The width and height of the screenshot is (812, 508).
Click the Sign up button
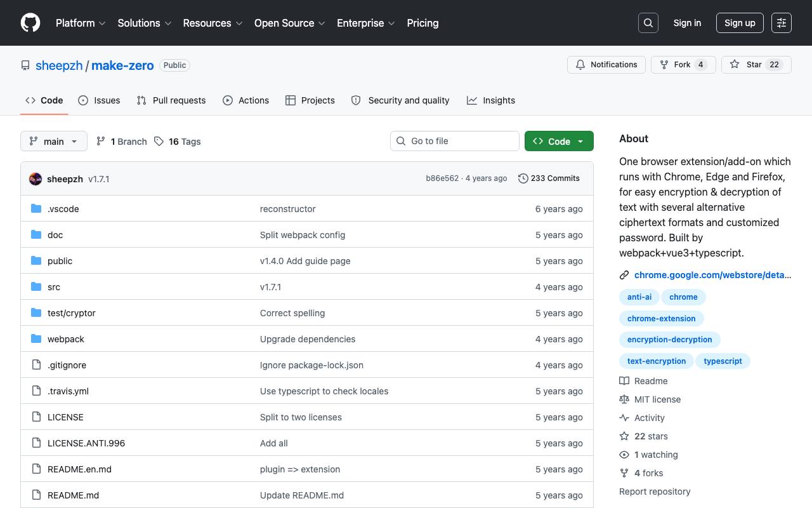tap(740, 23)
